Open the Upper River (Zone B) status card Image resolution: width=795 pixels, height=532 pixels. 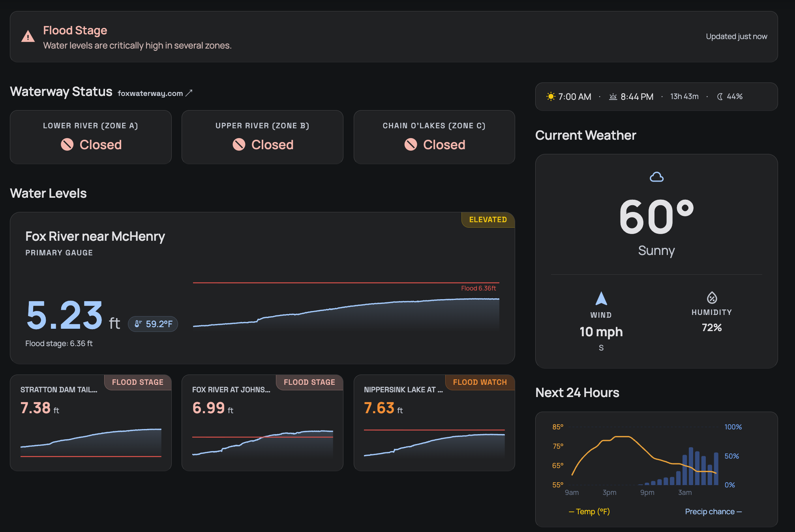(x=262, y=137)
